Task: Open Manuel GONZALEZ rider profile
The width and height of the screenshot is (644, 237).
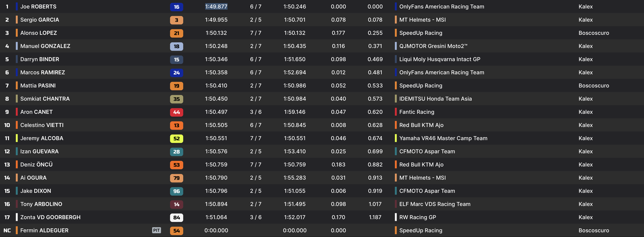Action: point(45,46)
